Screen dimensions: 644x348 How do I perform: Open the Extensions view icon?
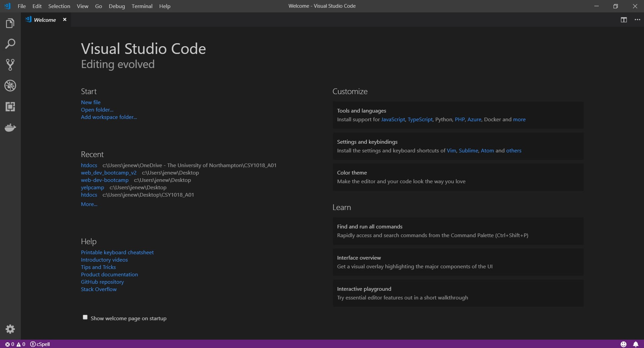10,107
